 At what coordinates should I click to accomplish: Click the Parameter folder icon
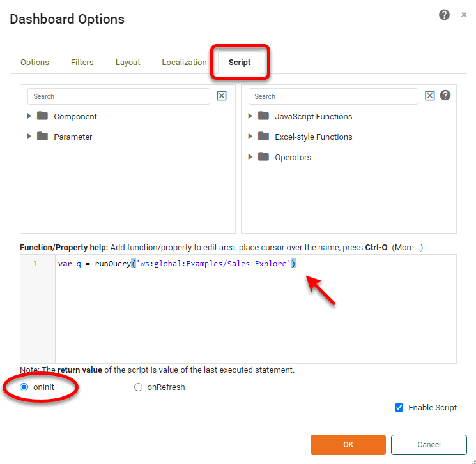(43, 137)
